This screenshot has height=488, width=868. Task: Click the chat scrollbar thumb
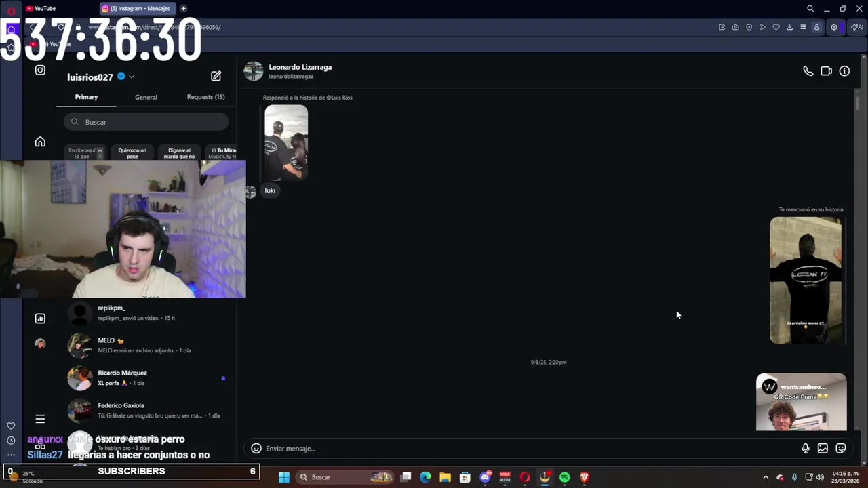(x=857, y=104)
